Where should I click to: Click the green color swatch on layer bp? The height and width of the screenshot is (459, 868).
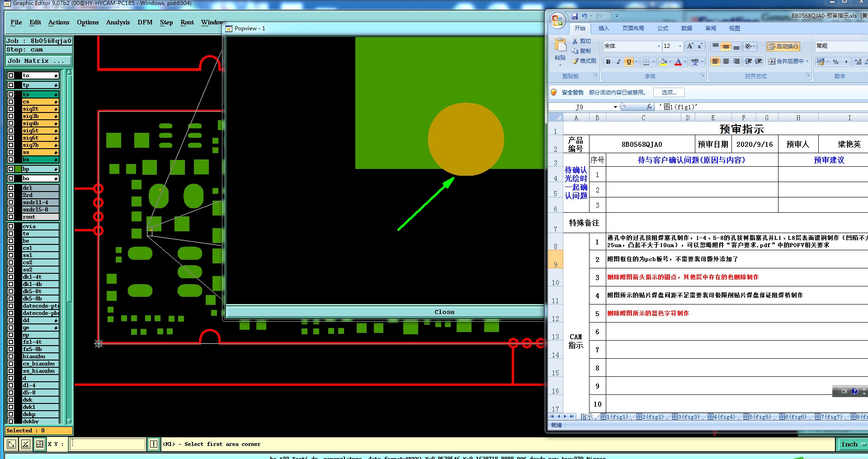coord(19,169)
